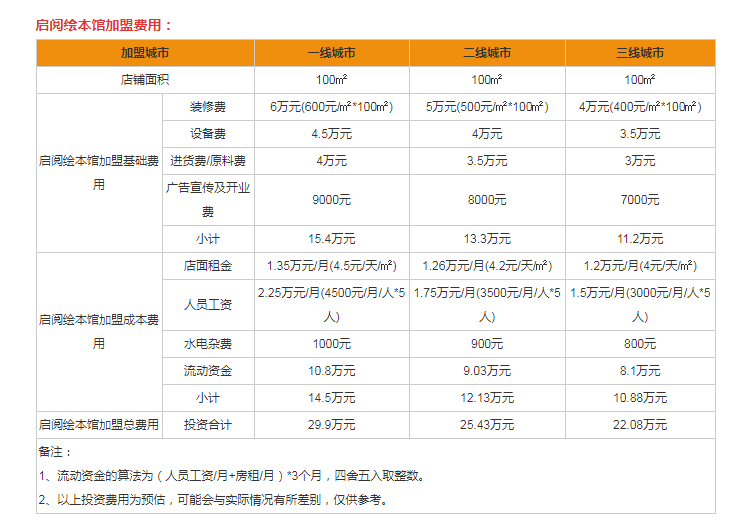The height and width of the screenshot is (529, 750).
Task: Select the 22.08万元 total cell
Action: click(x=640, y=425)
